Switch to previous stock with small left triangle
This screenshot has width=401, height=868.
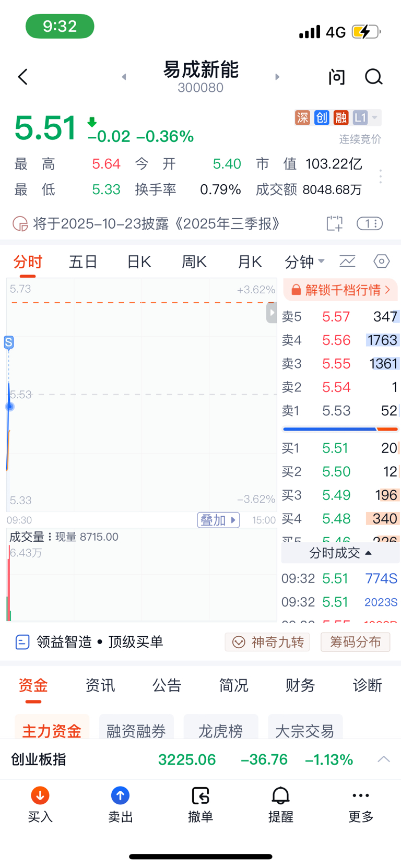click(124, 77)
